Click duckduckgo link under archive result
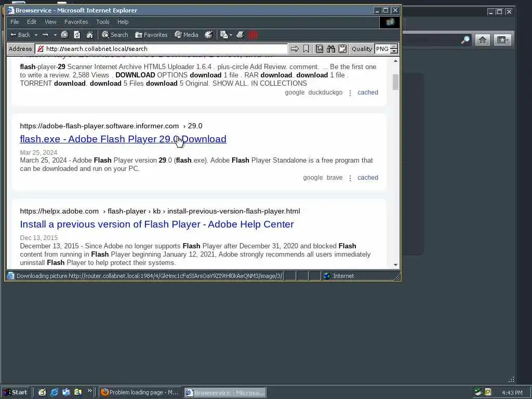 point(325,92)
